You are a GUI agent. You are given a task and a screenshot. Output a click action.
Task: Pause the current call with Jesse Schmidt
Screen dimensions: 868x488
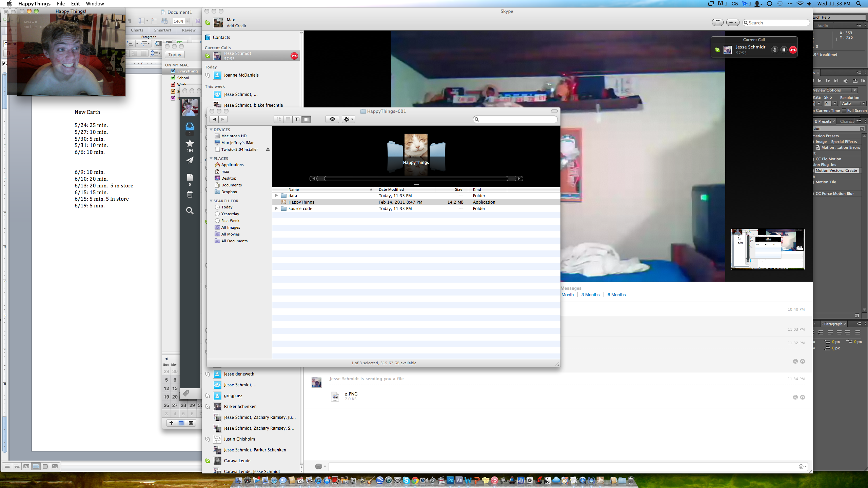pos(784,50)
